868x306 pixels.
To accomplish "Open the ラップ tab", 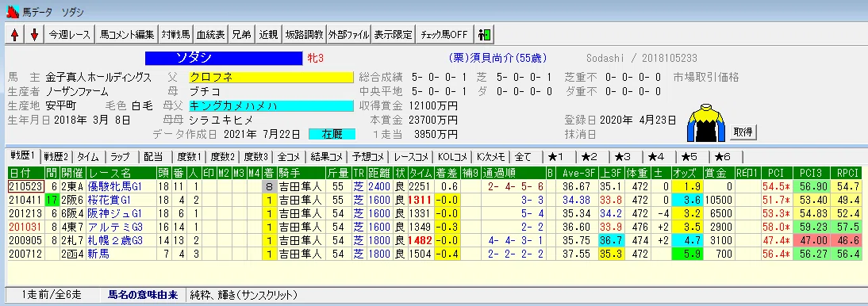I will tap(121, 157).
